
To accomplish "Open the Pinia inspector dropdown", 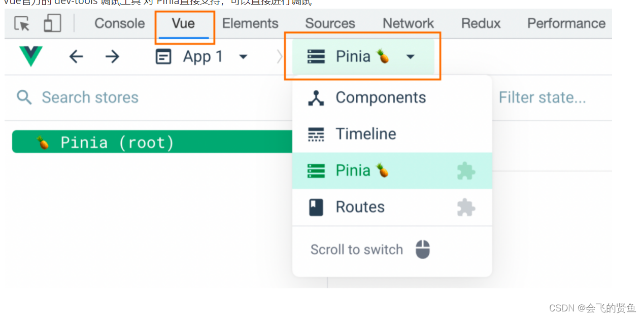I will (x=410, y=56).
